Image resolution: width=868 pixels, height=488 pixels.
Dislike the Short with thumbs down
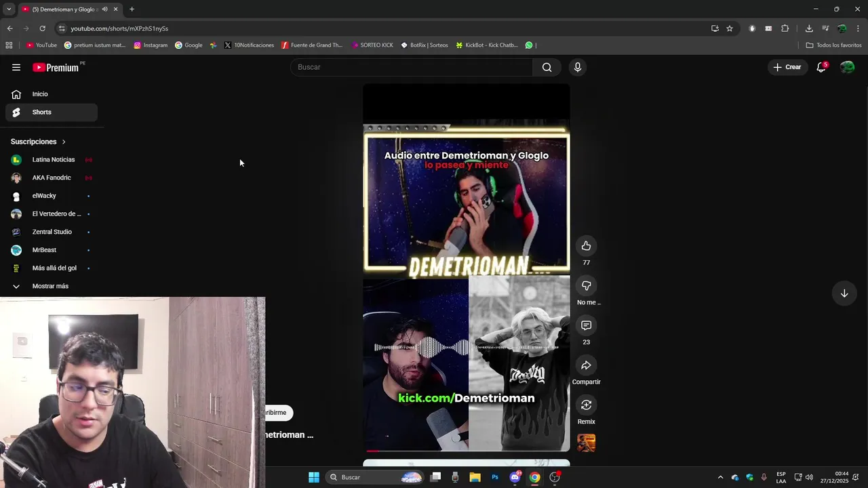(x=586, y=286)
